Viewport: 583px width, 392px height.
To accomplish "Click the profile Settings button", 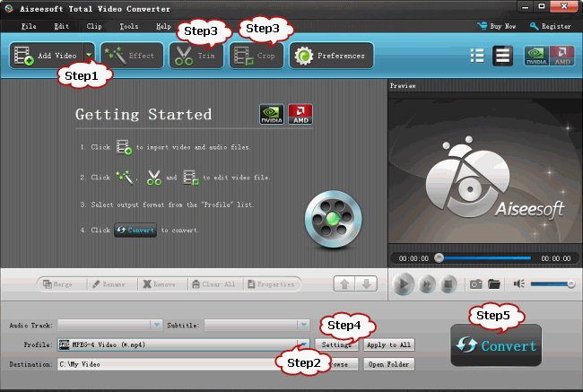I will [336, 344].
